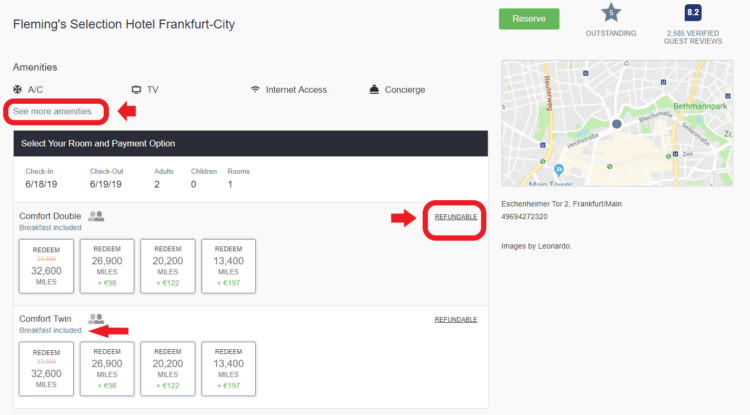Select Comfort Double 26,900 miles + €98 option
This screenshot has width=750, height=415.
click(x=107, y=266)
